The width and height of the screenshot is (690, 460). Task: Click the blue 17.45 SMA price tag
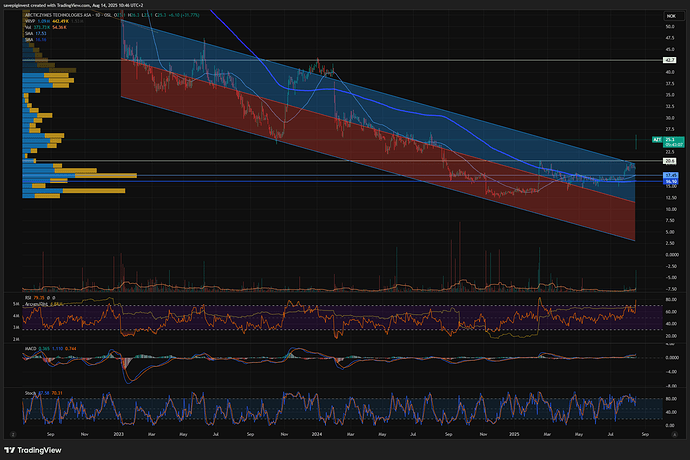point(670,176)
